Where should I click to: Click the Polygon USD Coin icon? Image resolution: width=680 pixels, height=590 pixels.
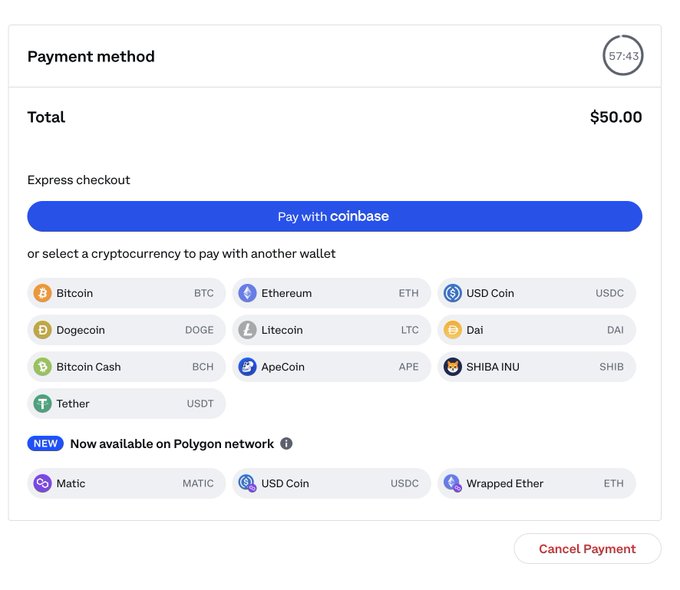247,483
